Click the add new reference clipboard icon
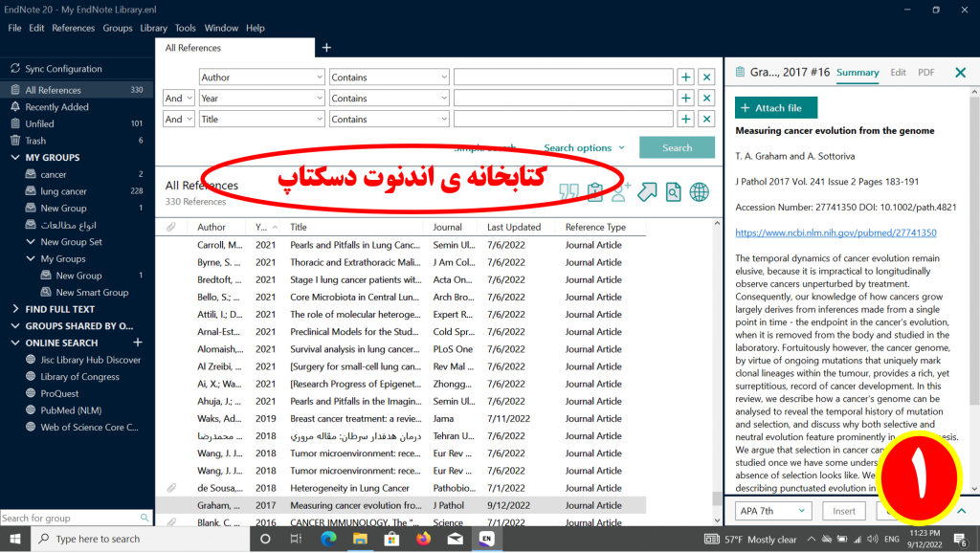Image resolution: width=980 pixels, height=553 pixels. coord(595,192)
